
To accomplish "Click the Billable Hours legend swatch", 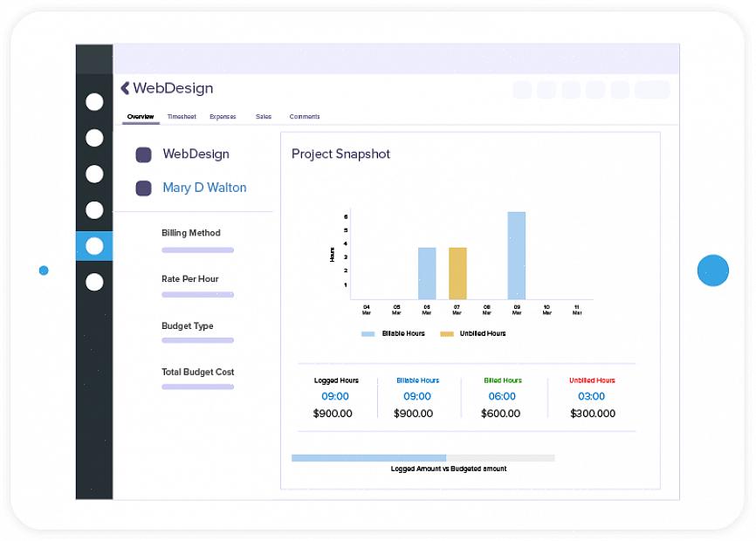I will (x=368, y=334).
